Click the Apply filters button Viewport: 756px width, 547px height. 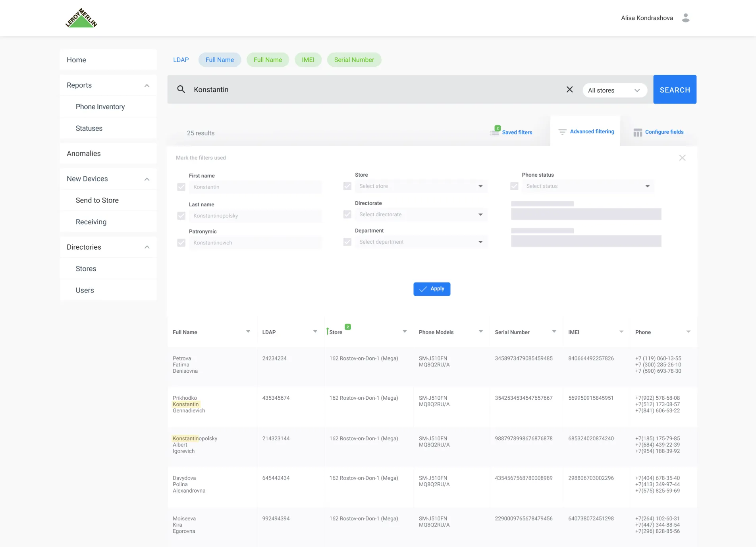tap(432, 289)
